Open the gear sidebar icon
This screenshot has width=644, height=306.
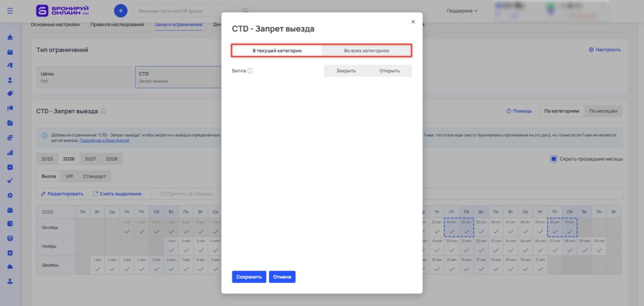coord(10,195)
